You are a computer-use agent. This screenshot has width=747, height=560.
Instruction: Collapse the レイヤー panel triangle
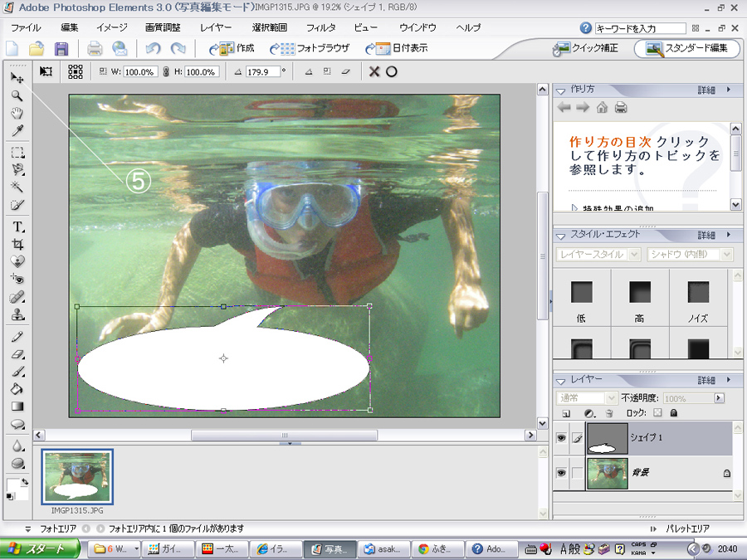pos(559,380)
